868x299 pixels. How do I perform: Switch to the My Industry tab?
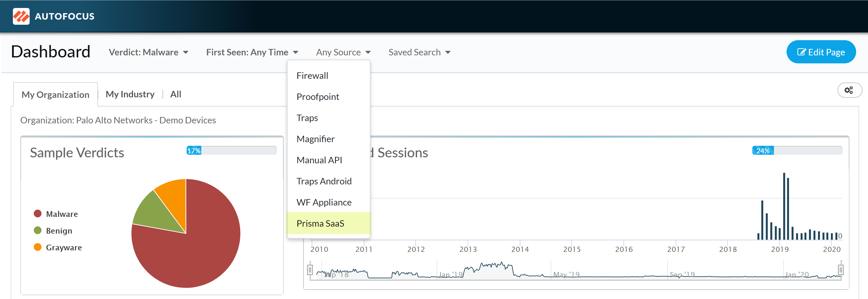coord(130,94)
